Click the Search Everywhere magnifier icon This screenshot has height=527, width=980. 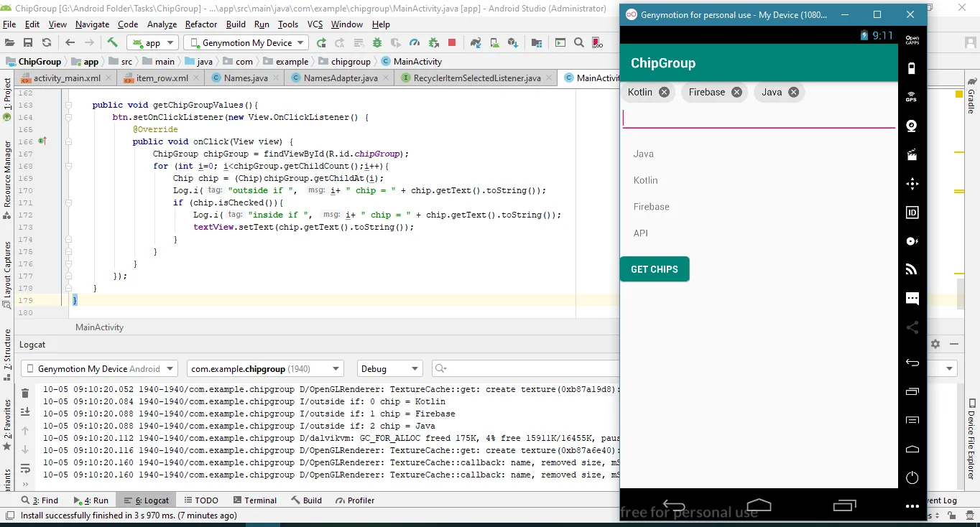click(579, 43)
